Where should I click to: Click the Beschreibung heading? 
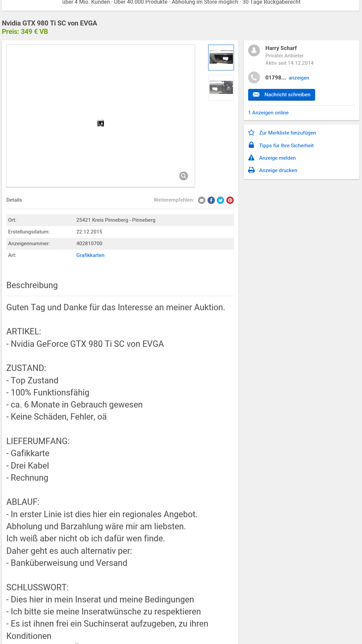(x=32, y=285)
